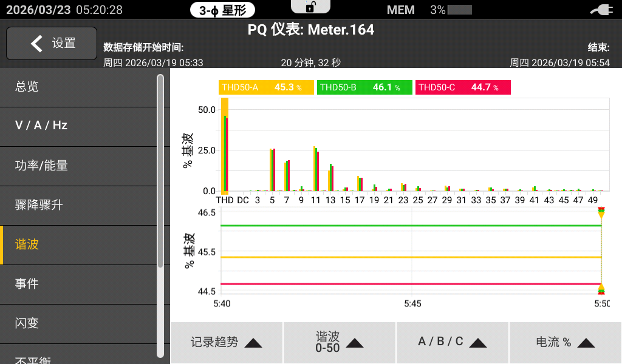Select the THD50-B green legend
The width and height of the screenshot is (622, 364).
(x=364, y=87)
